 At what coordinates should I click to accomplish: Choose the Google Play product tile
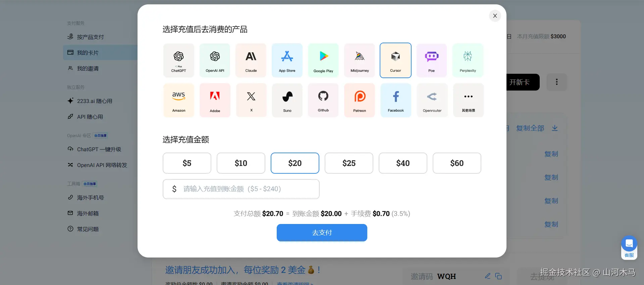click(x=323, y=60)
